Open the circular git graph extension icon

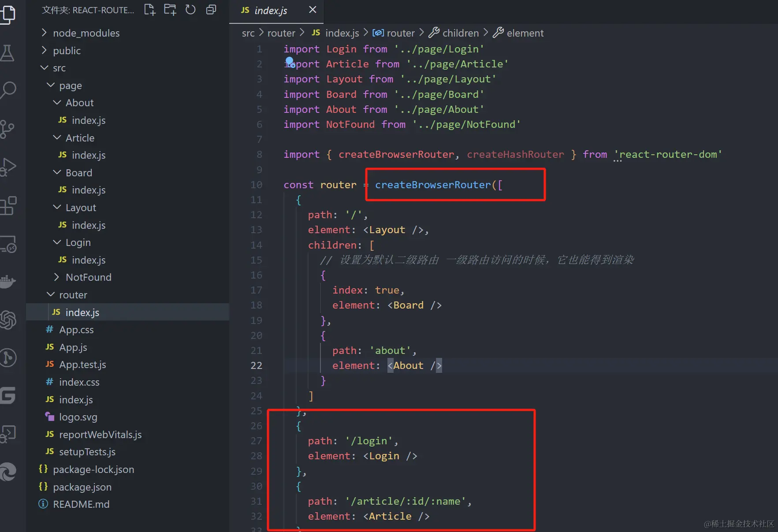coord(8,357)
